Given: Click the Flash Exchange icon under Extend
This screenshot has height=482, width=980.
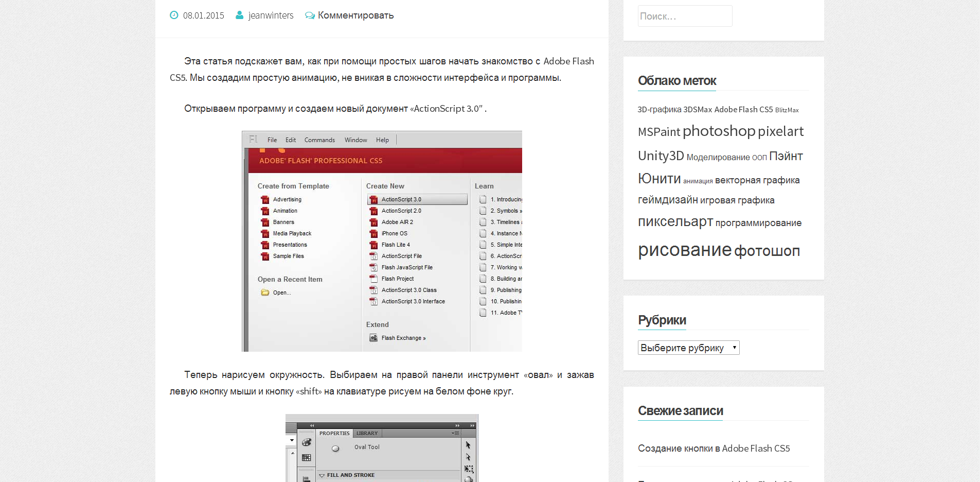Looking at the screenshot, I should (x=373, y=338).
